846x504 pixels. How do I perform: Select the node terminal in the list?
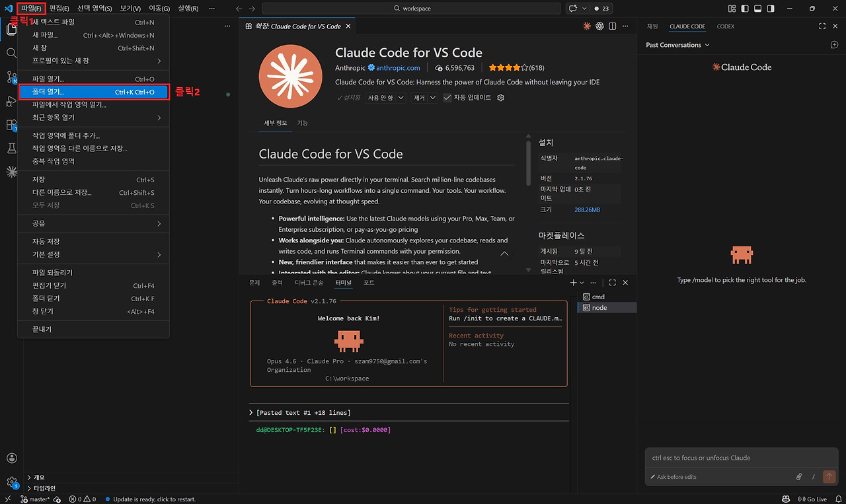pyautogui.click(x=607, y=308)
